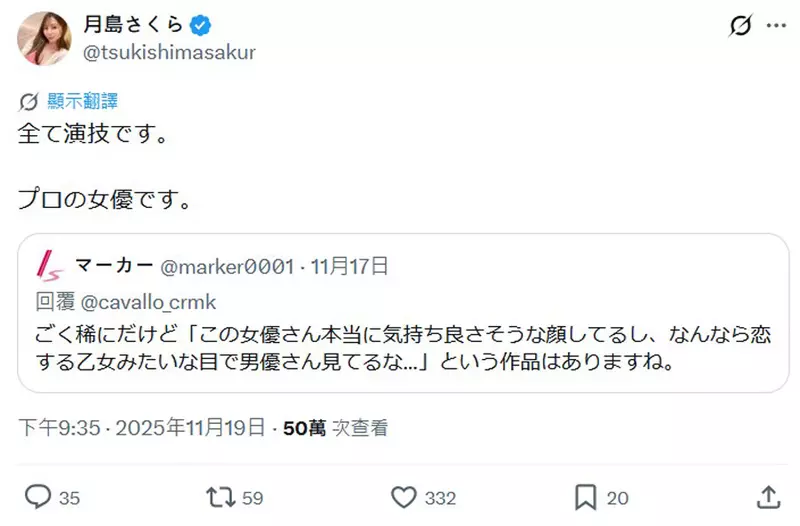The width and height of the screenshot is (800, 526).
Task: Click the @marker0001 handle
Action: pos(227,266)
